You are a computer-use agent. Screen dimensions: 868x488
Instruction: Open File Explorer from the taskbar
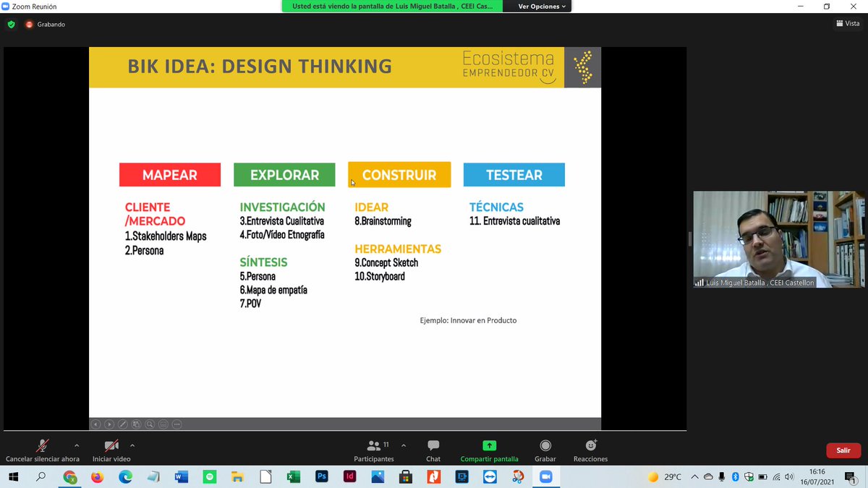point(237,477)
